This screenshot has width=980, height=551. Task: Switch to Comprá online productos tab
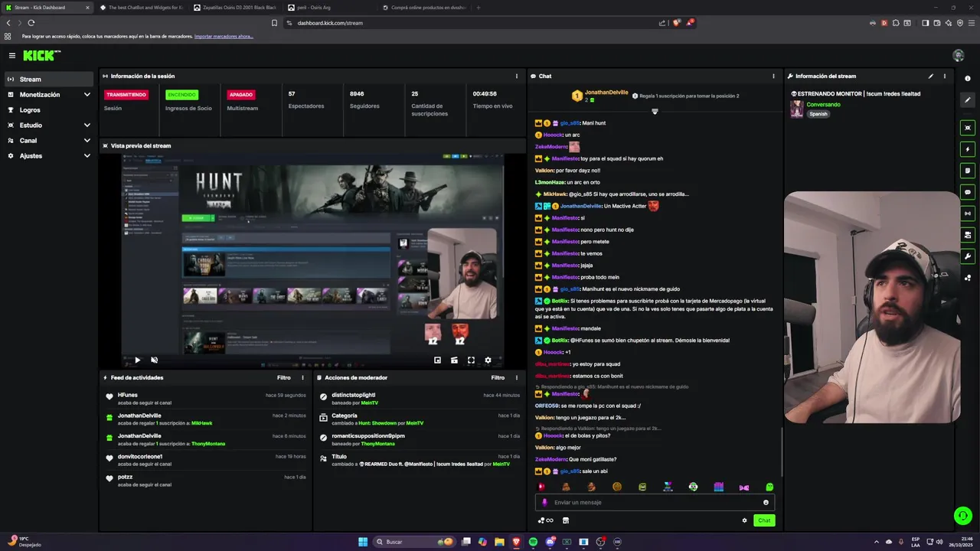click(423, 8)
